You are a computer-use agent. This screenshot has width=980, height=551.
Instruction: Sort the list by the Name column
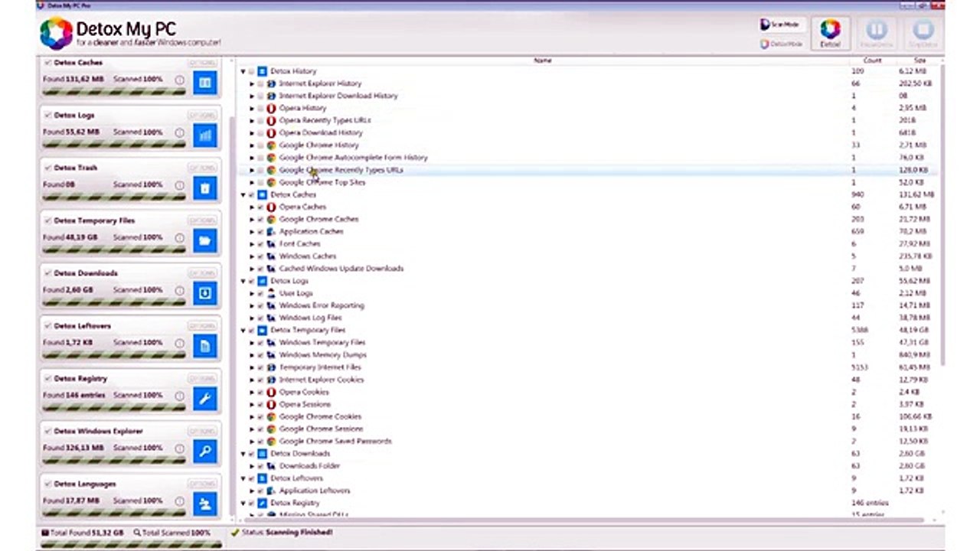point(542,60)
